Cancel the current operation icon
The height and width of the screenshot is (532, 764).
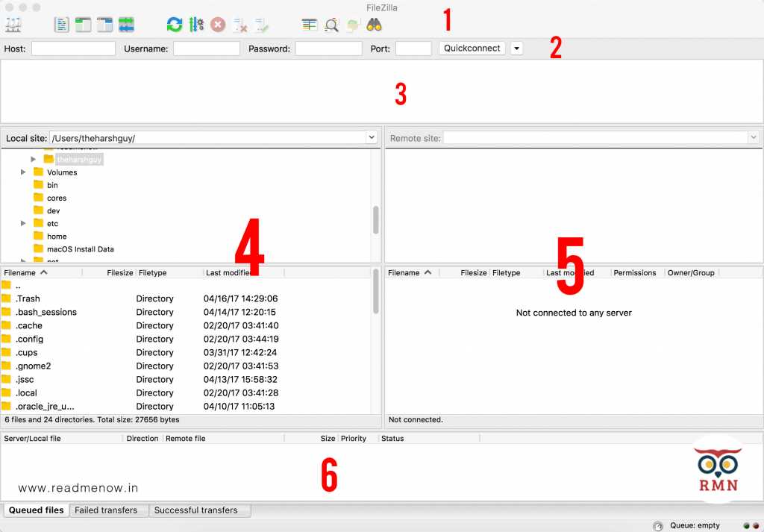click(217, 24)
